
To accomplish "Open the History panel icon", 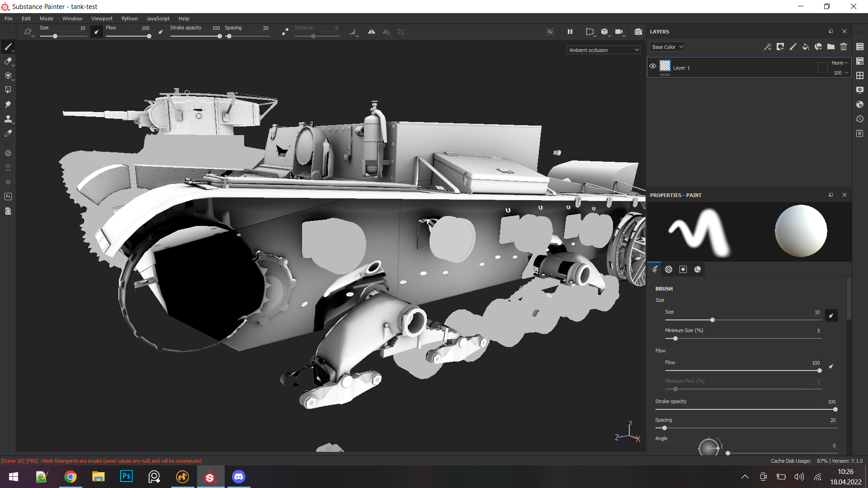I will pyautogui.click(x=860, y=119).
